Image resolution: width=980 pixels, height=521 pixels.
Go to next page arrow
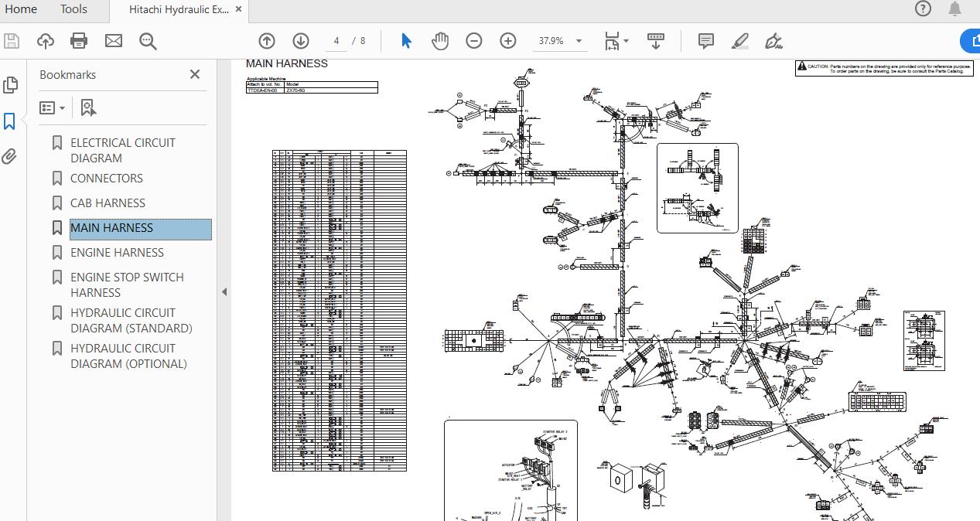301,41
